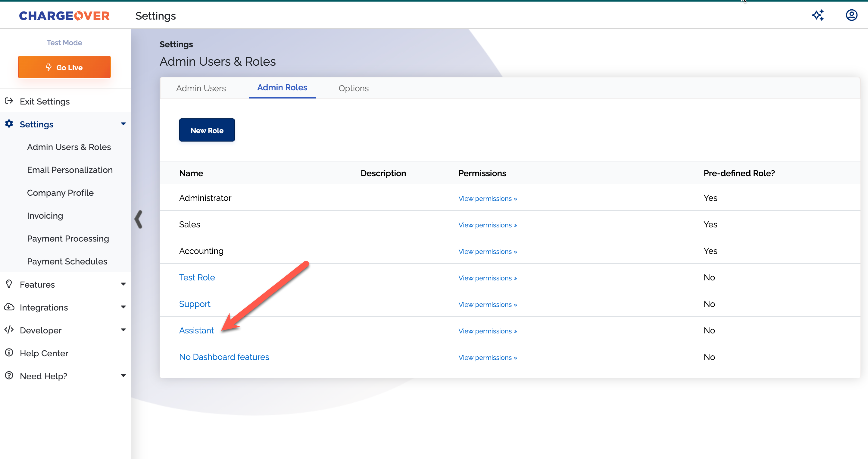Click the Accounting name cell
Viewport: 868px width, 459px height.
click(201, 251)
